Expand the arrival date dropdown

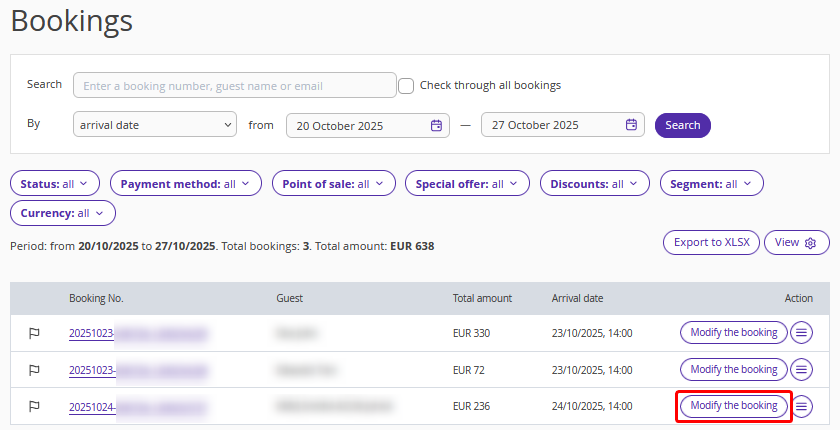154,125
